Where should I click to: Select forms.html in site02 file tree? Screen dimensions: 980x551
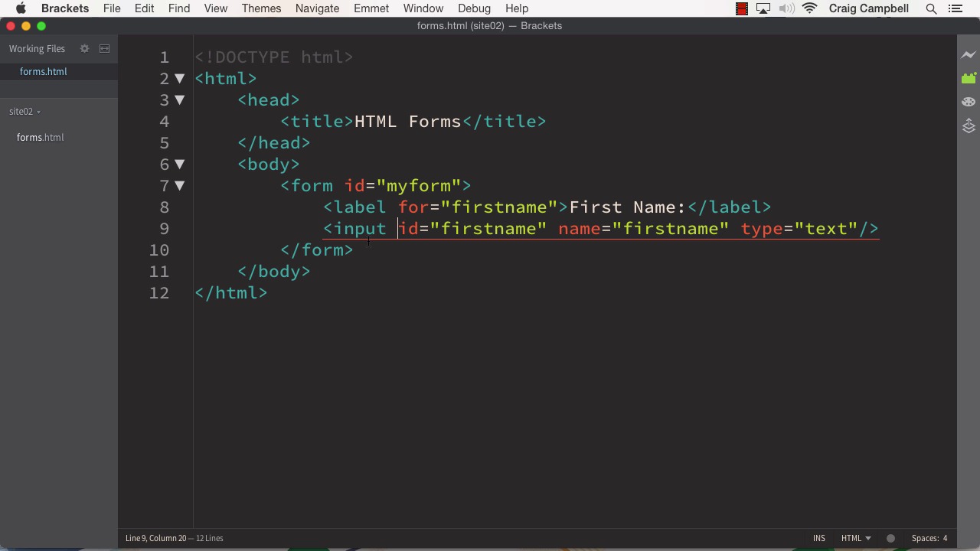pos(40,138)
